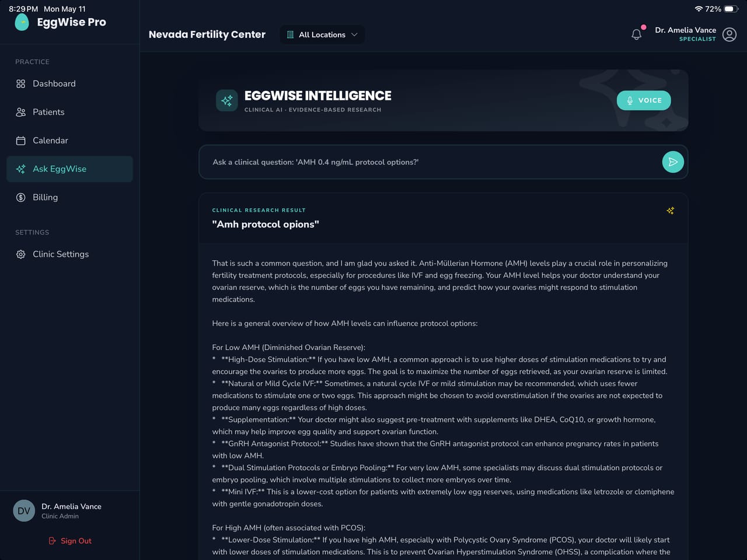Send the clinical question

673,162
